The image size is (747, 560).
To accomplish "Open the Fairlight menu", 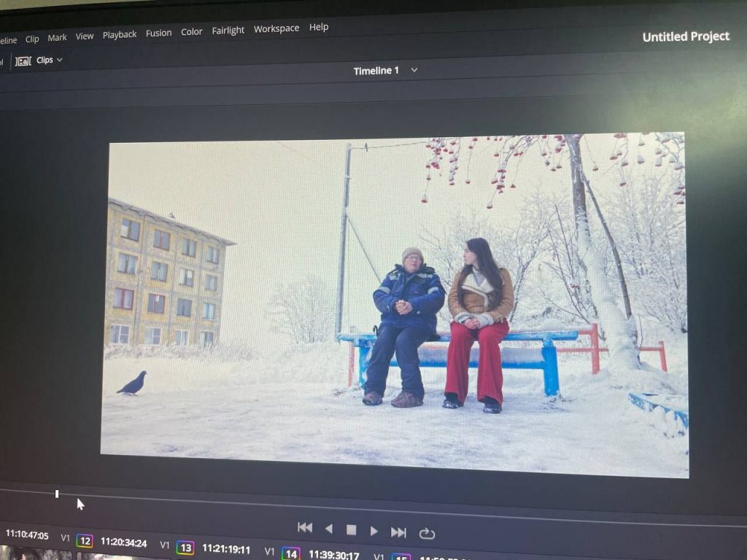I will pos(228,30).
